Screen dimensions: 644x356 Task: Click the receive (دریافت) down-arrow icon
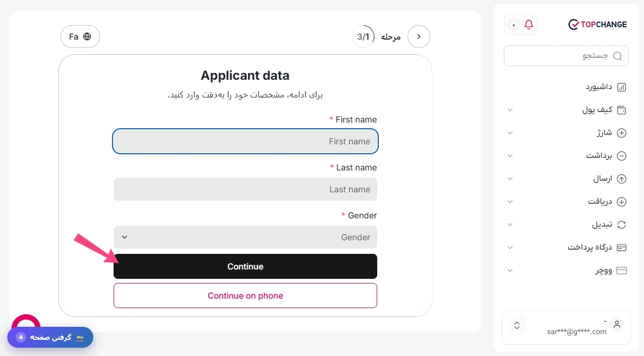pos(622,202)
